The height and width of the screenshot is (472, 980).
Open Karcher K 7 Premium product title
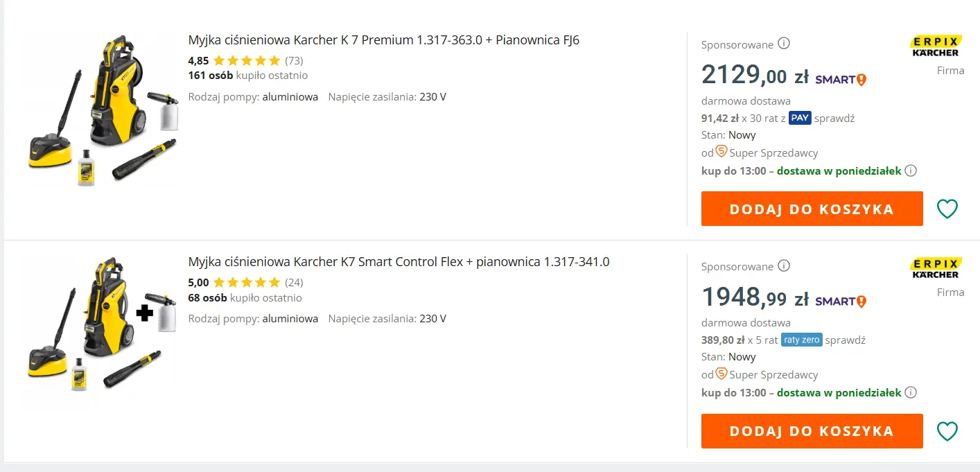383,40
